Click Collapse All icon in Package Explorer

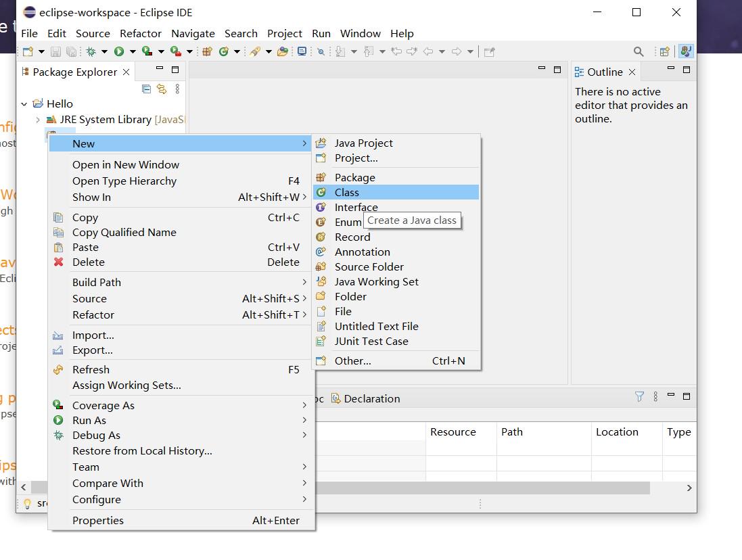coord(146,89)
